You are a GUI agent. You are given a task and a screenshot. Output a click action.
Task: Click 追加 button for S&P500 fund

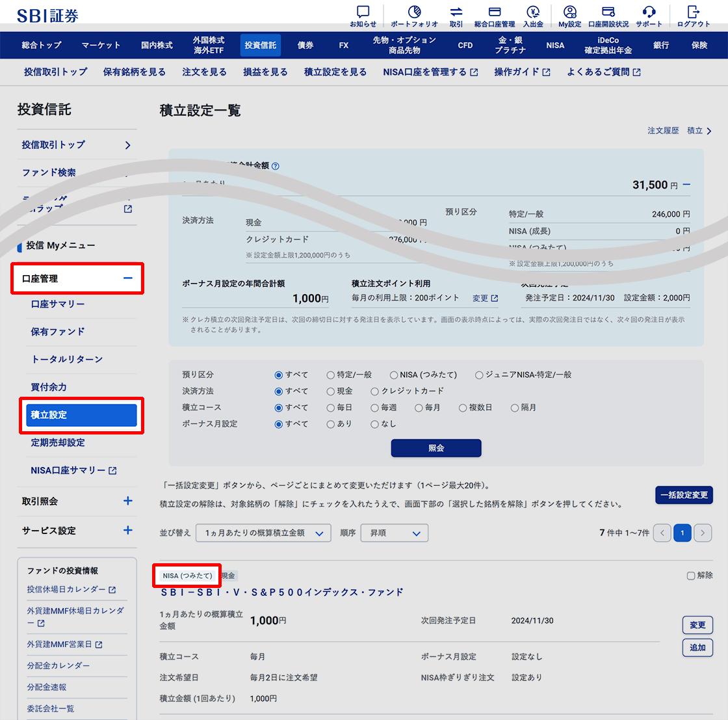pyautogui.click(x=697, y=648)
